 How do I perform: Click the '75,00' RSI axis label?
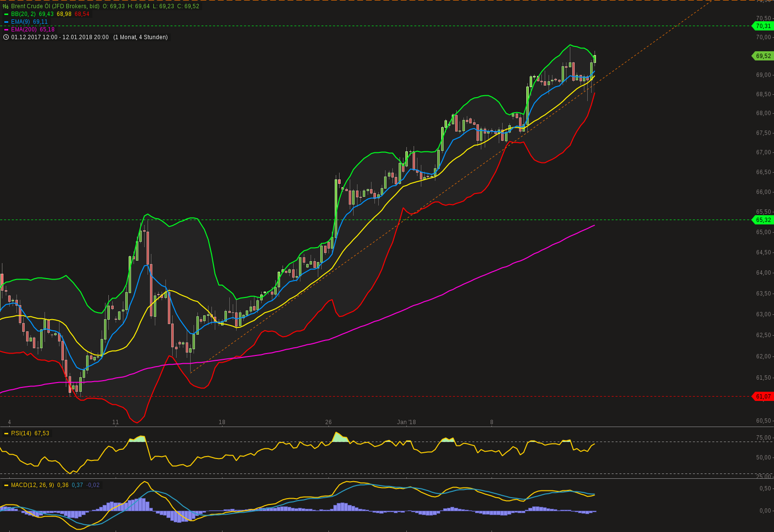[x=763, y=438]
